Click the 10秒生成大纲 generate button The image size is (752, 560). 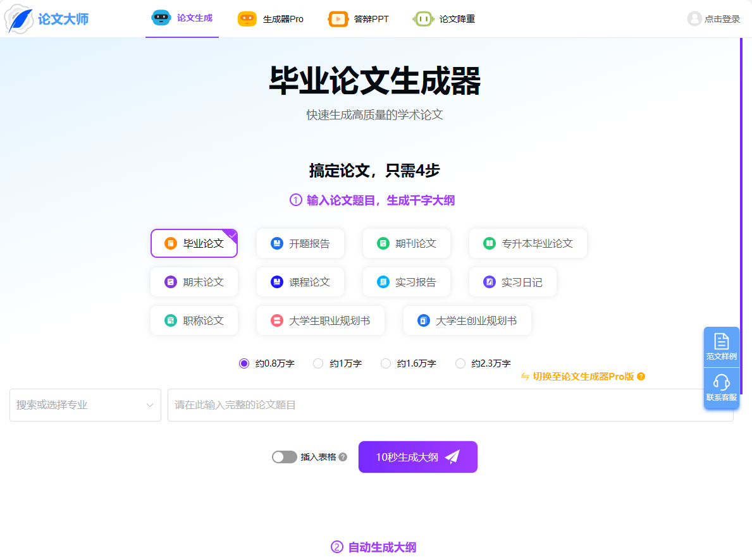click(x=417, y=456)
